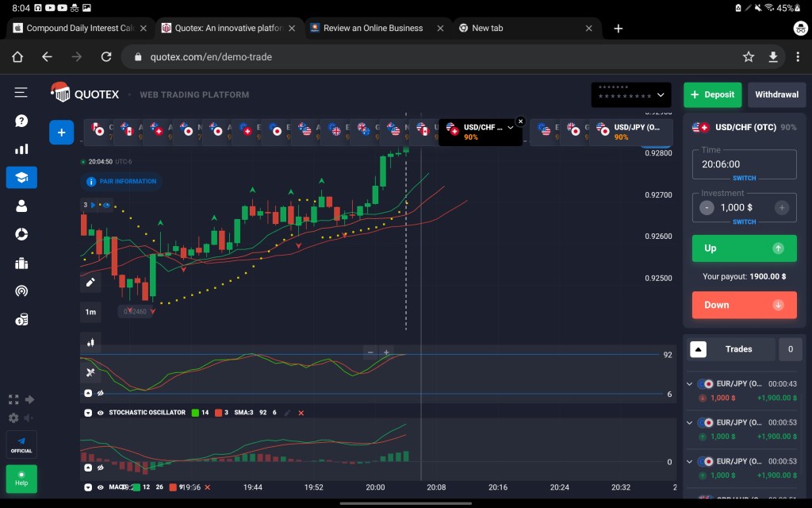Remove the Stochastic Oscillator with red X

click(301, 413)
